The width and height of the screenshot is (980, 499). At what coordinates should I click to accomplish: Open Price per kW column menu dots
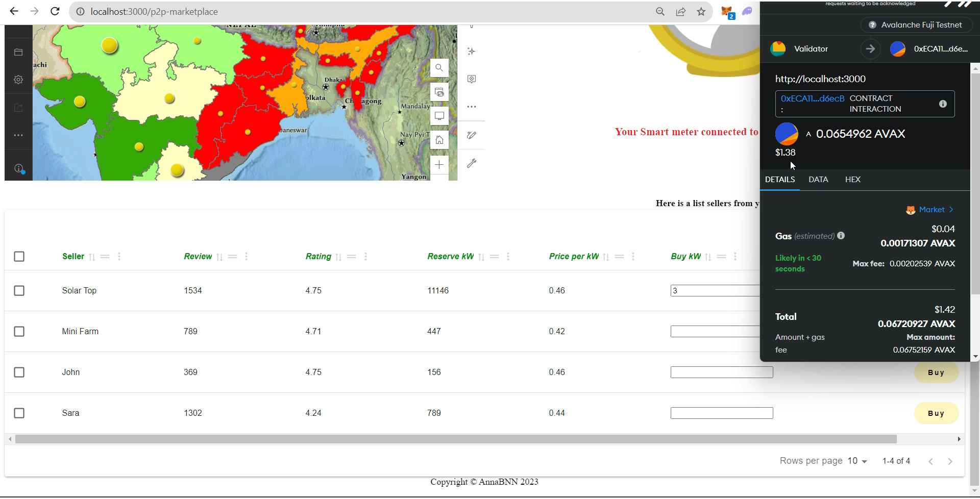633,257
